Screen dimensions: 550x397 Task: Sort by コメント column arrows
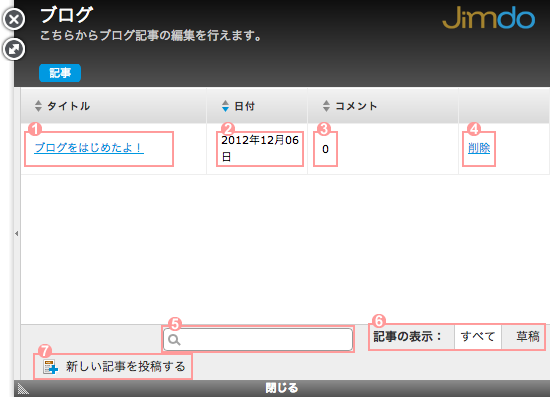point(326,106)
